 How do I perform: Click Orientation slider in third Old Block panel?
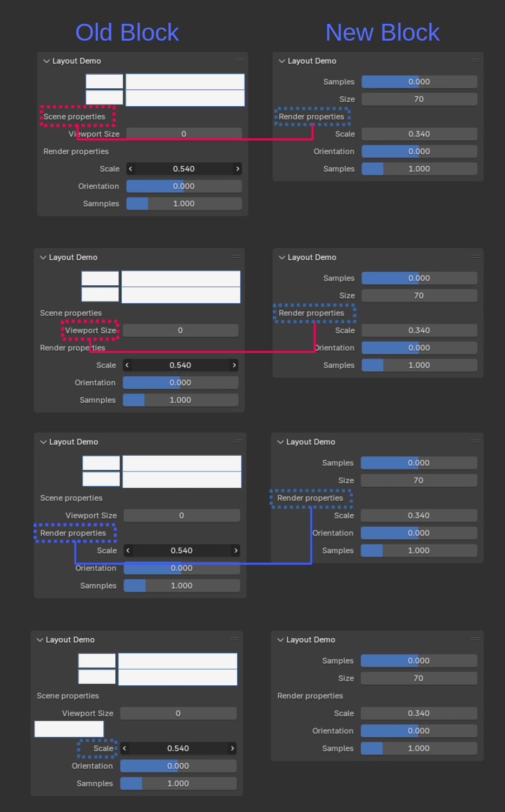(x=182, y=568)
